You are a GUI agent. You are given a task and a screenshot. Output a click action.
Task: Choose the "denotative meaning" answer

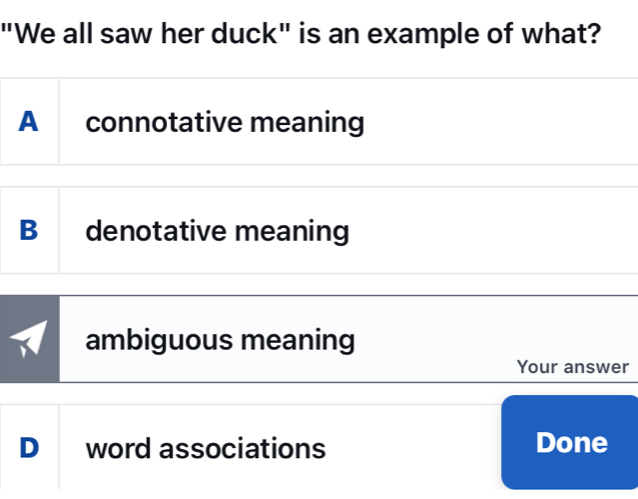pyautogui.click(x=218, y=232)
